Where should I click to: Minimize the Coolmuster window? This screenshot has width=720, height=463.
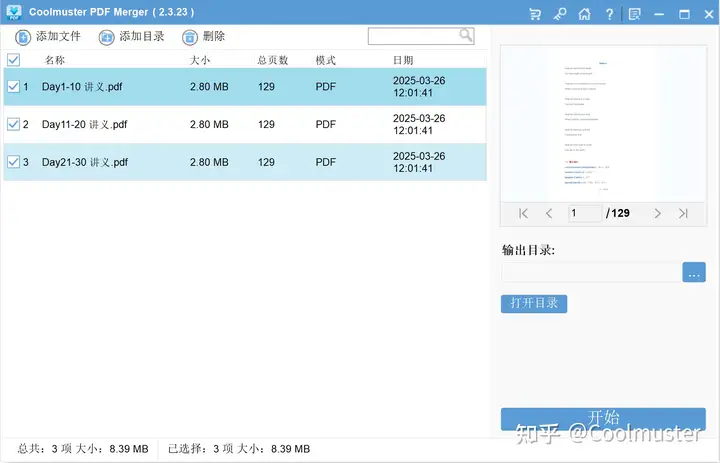659,14
